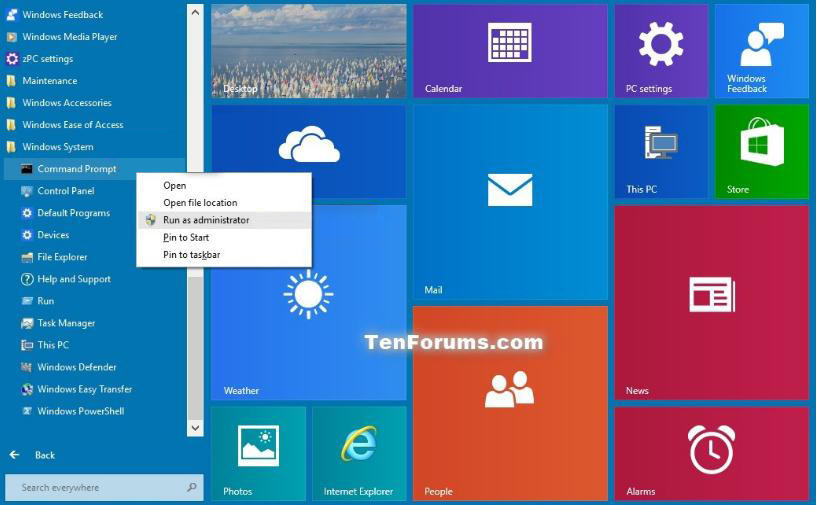Click the shield icon beside Run as administrator

click(x=151, y=220)
